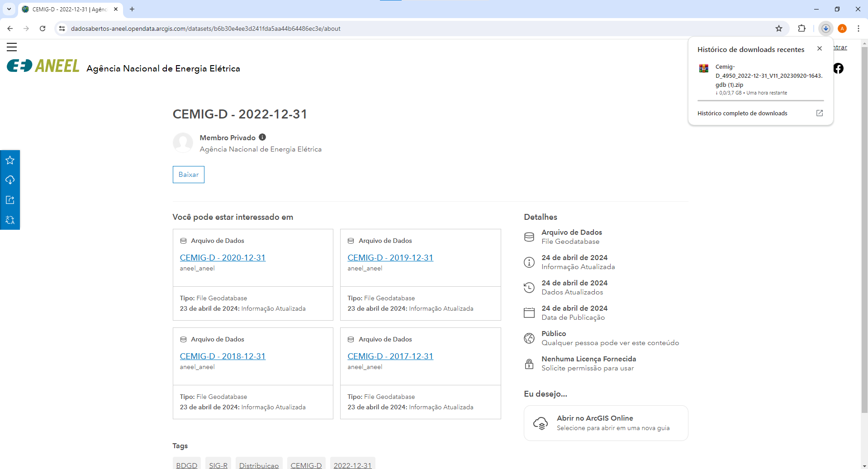Close the recent downloads popup
868x469 pixels.
pos(819,48)
